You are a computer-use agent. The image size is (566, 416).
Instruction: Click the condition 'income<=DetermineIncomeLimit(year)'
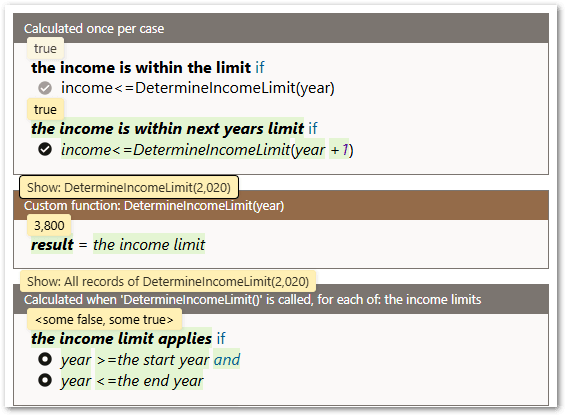click(198, 88)
